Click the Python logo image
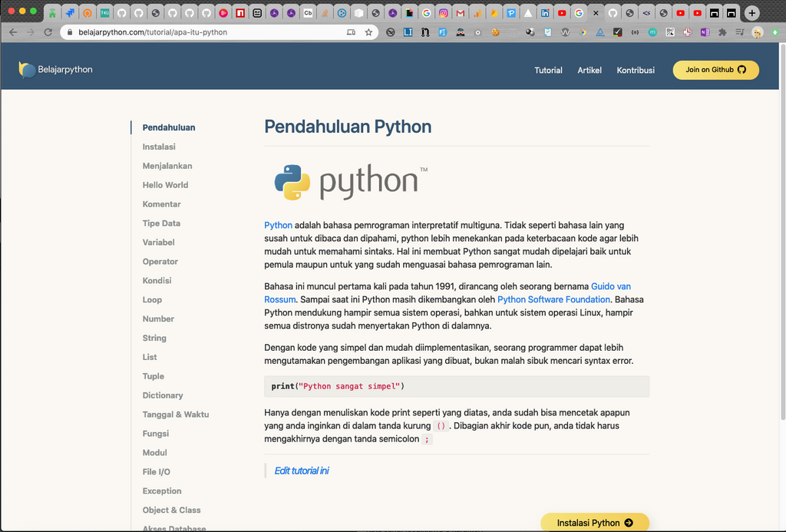 tap(349, 181)
